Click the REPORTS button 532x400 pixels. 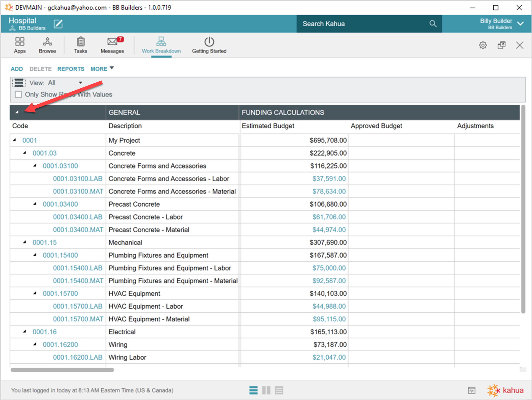[71, 69]
